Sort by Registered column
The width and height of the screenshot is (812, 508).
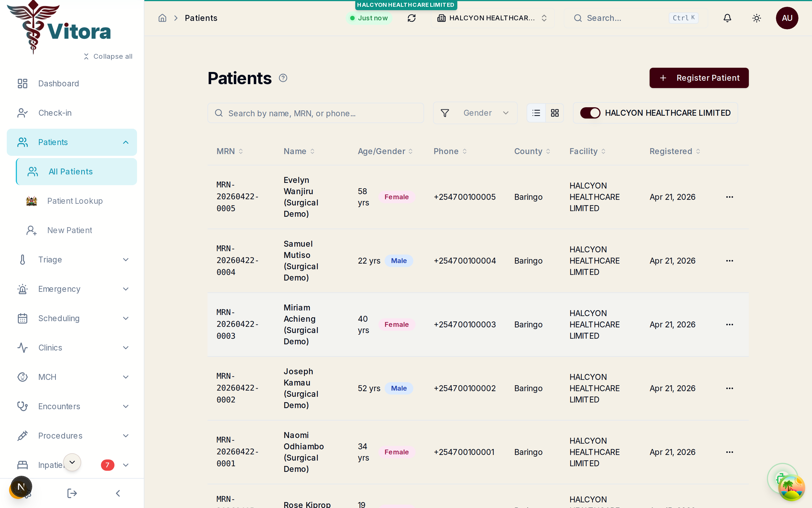point(675,151)
